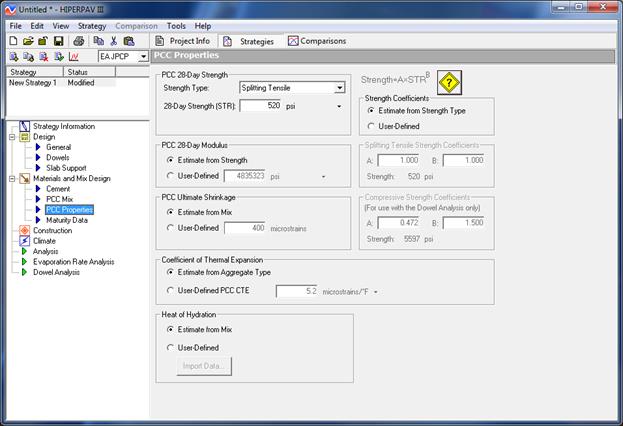623x426 pixels.
Task: Select Estimate from Aggregate Type radio
Action: click(170, 272)
